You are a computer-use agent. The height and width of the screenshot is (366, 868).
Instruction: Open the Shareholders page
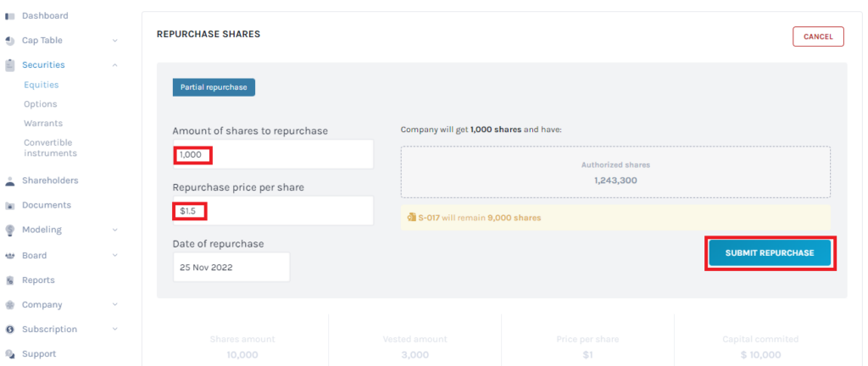(50, 180)
